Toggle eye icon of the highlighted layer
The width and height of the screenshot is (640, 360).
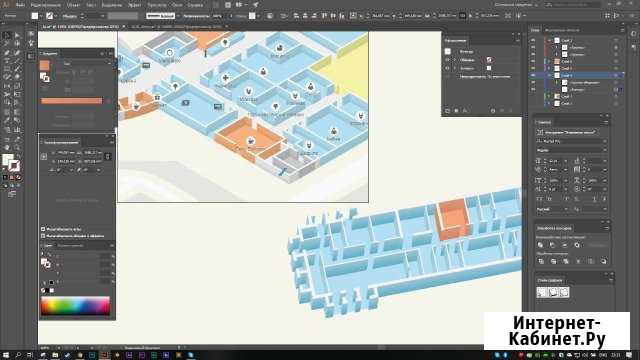coord(533,76)
